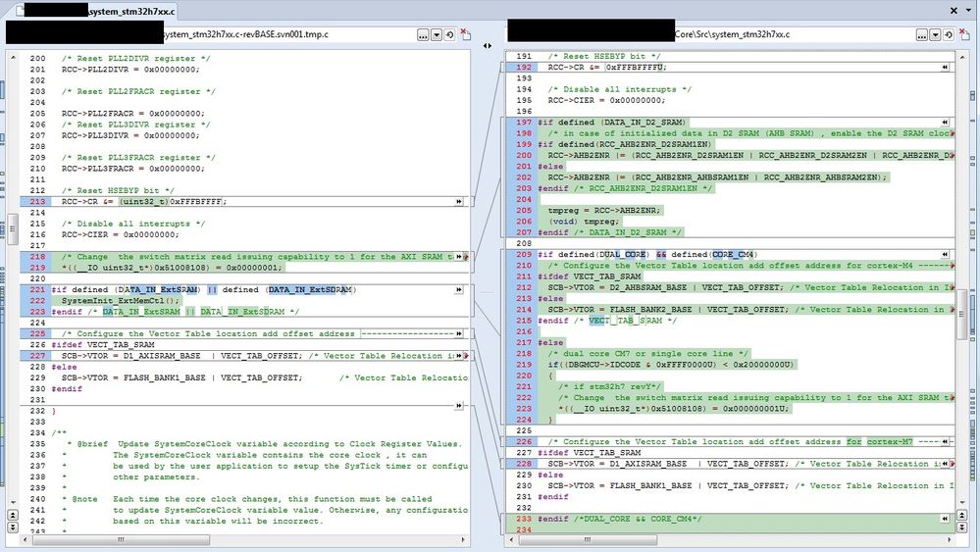This screenshot has width=980, height=552.
Task: Click right pane horizontal scrollbar thumb
Action: pos(588,539)
